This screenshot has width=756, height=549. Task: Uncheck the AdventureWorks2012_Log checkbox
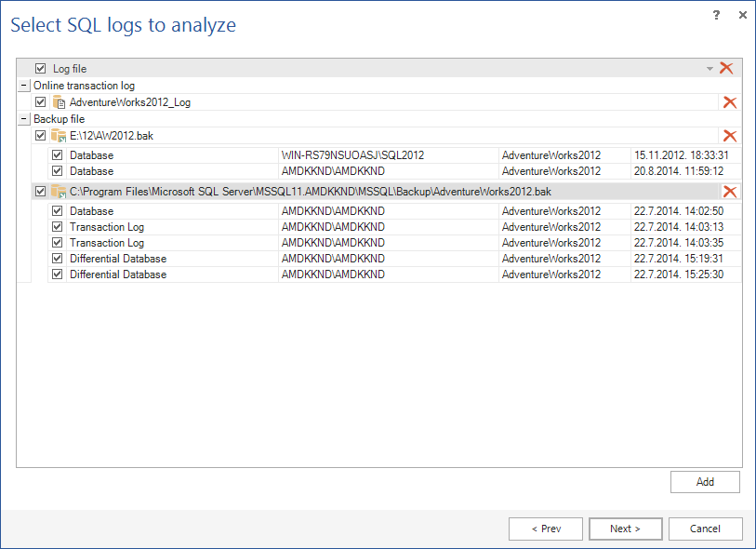(41, 102)
